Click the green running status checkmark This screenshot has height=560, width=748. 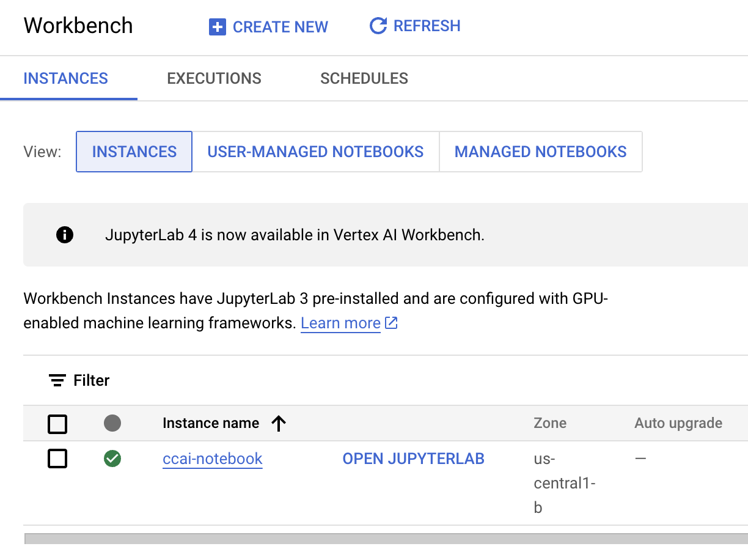click(x=112, y=459)
